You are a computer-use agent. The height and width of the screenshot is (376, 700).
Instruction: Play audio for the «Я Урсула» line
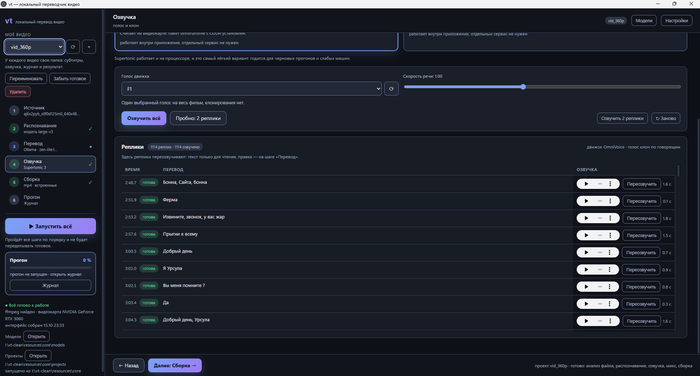point(586,269)
